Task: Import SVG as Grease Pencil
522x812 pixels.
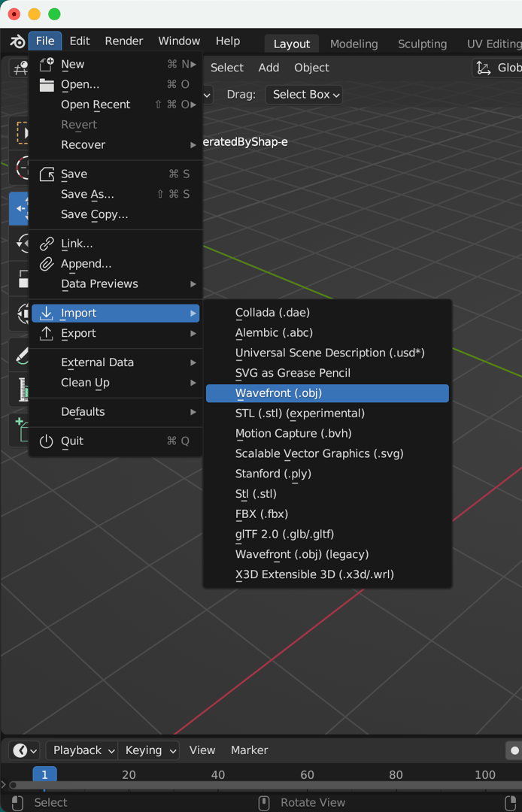Action: (327, 373)
